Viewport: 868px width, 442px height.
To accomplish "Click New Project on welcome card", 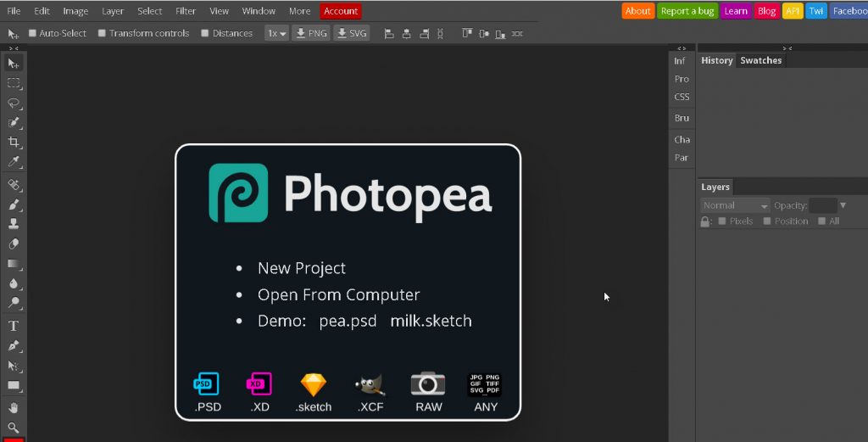I will pyautogui.click(x=302, y=268).
